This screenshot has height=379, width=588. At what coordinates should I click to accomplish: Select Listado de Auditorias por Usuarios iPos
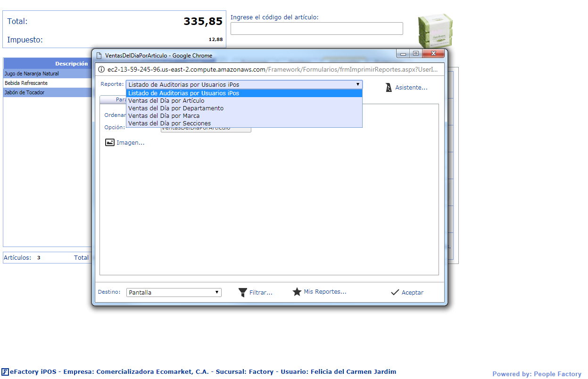(183, 93)
